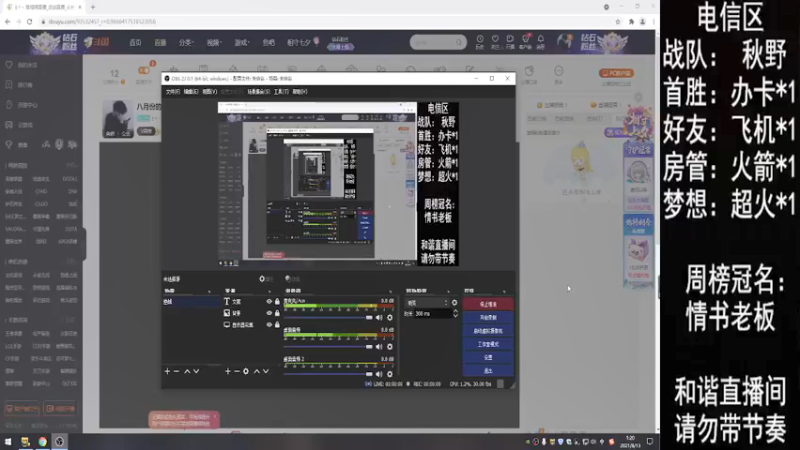Open settings gear for 桌面音频 2 channel
800x450 pixels.
(x=390, y=374)
